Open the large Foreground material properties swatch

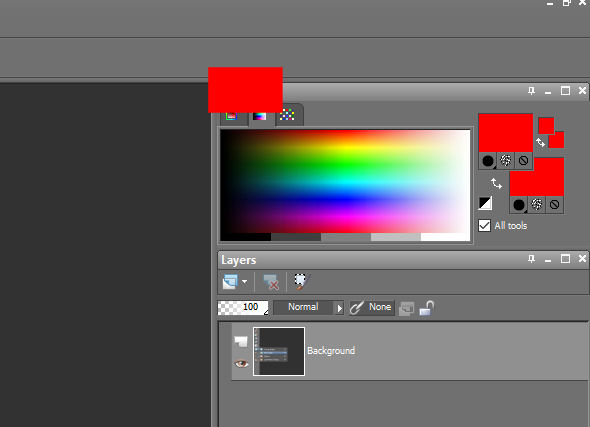[506, 133]
